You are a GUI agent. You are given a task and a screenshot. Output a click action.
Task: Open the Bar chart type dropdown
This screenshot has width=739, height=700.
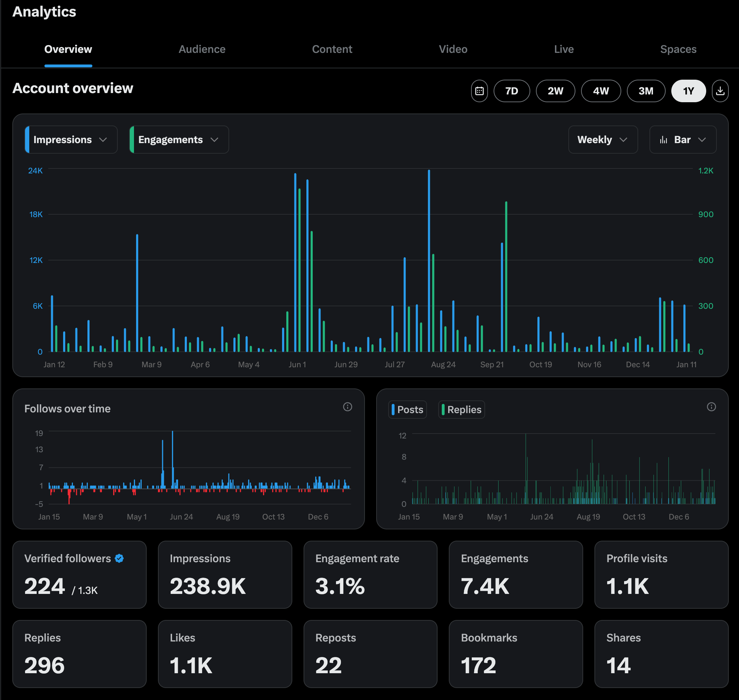coord(683,140)
